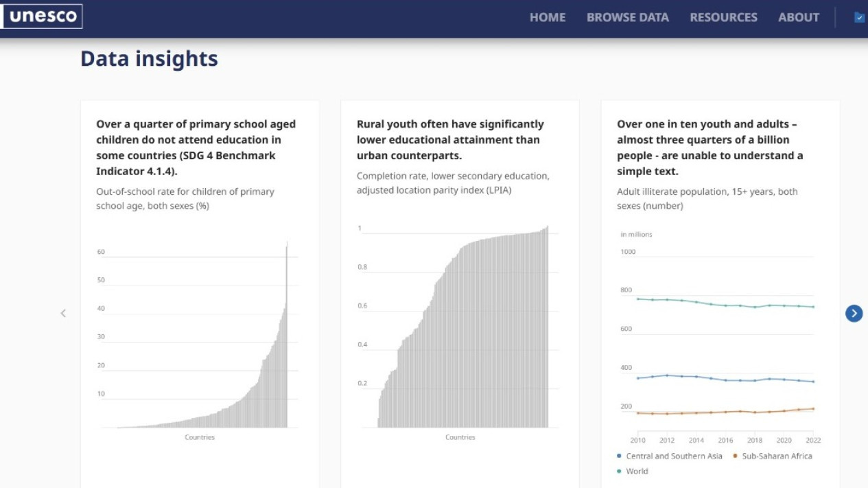
Task: Click the Central and Southern Asia 2012 data point
Action: [667, 375]
